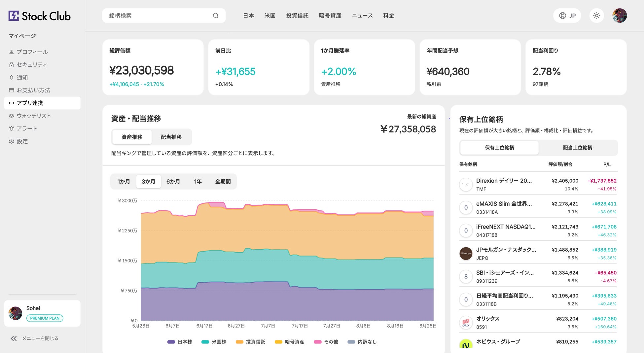Open the eMAXIS Slim 全世界 holding name
The height and width of the screenshot is (353, 644).
(504, 204)
